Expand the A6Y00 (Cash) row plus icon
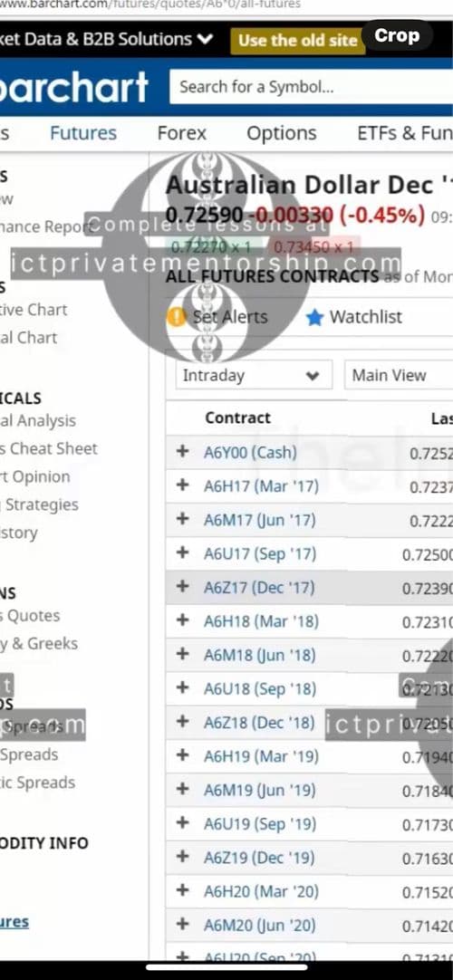 tap(182, 451)
